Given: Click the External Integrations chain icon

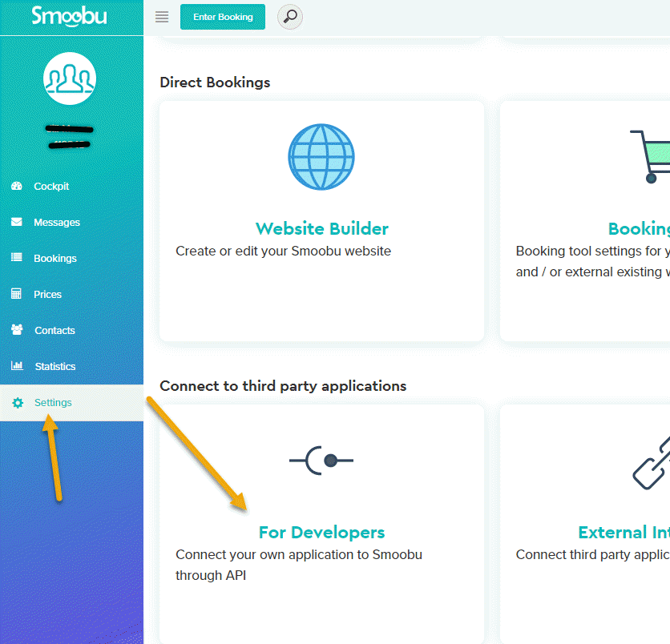Looking at the screenshot, I should [652, 463].
